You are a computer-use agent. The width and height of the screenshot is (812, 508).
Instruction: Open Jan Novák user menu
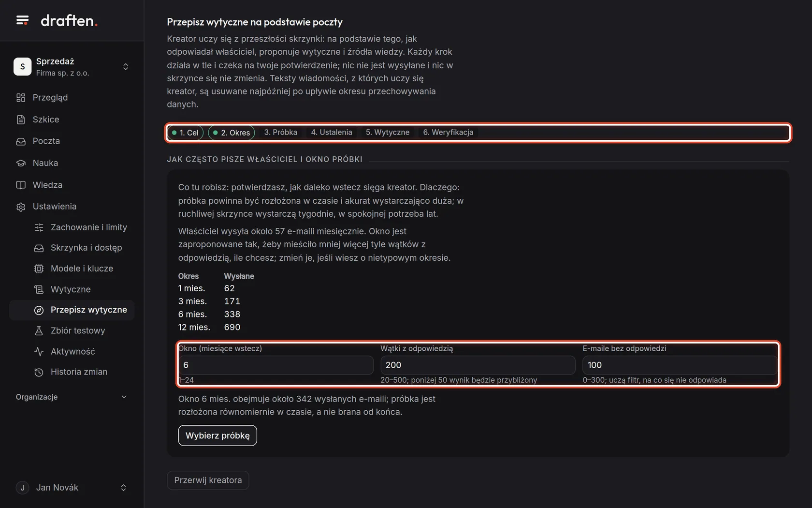coord(72,488)
